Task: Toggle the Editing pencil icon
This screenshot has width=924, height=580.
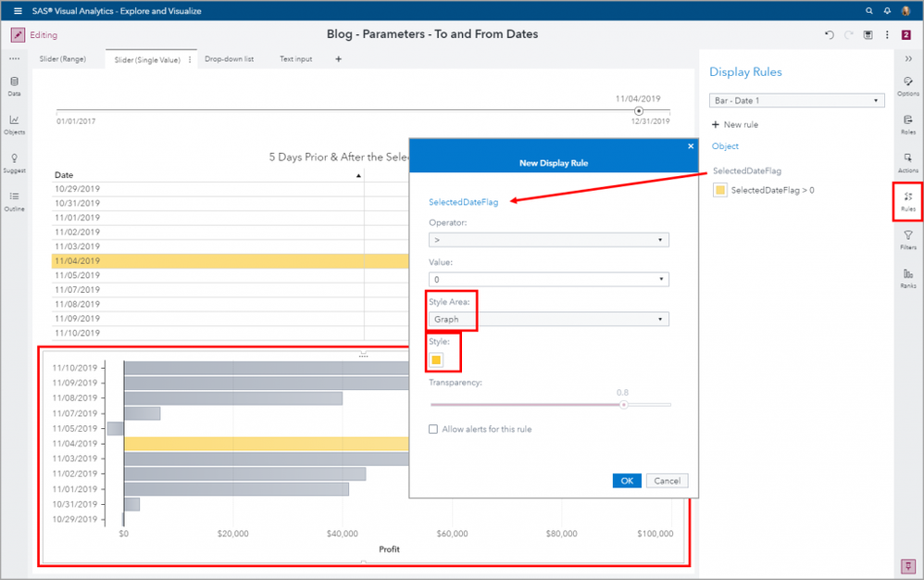Action: [18, 35]
